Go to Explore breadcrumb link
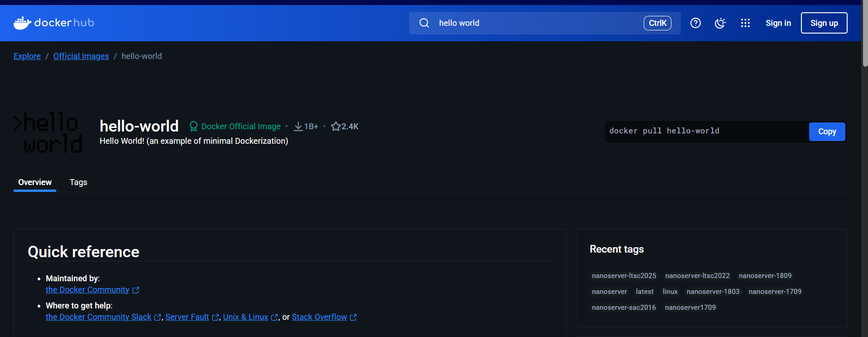 point(27,56)
